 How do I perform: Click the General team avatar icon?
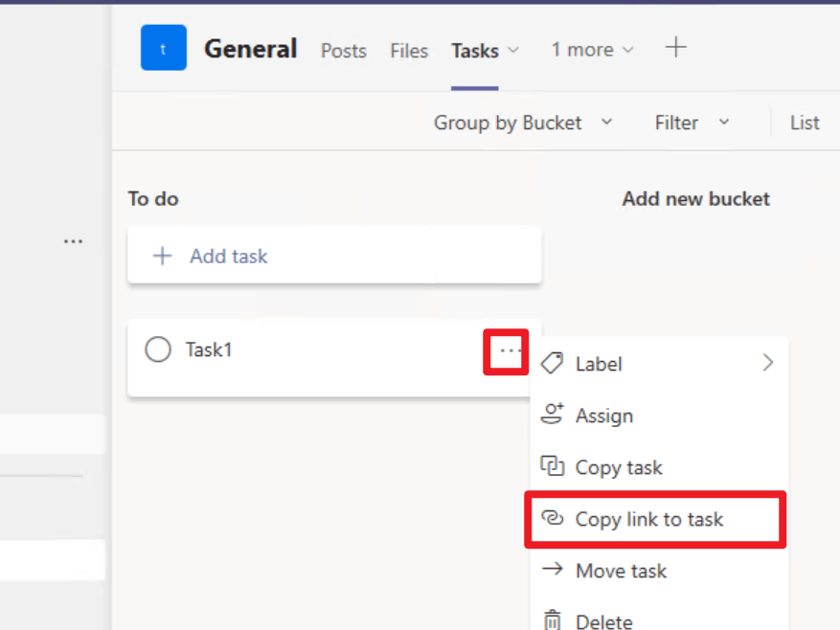tap(163, 49)
